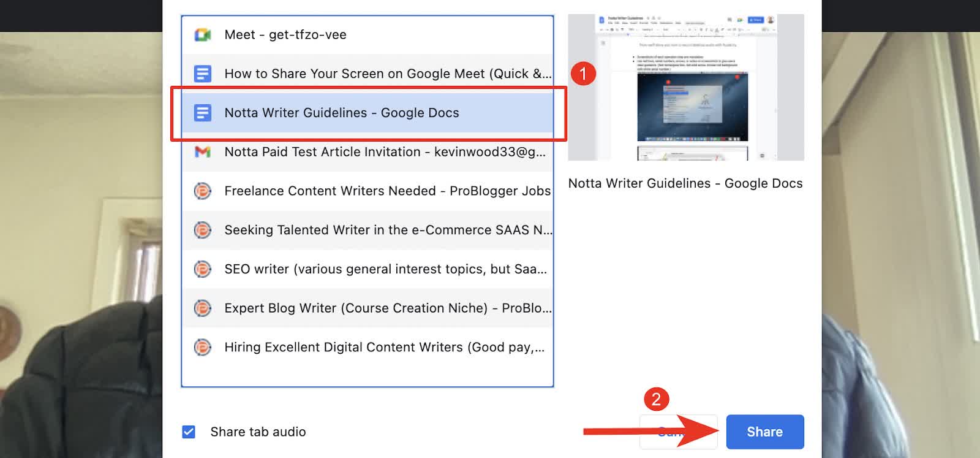
Task: Click the Notta Writer Guidelines preview thumbnail
Action: click(686, 87)
